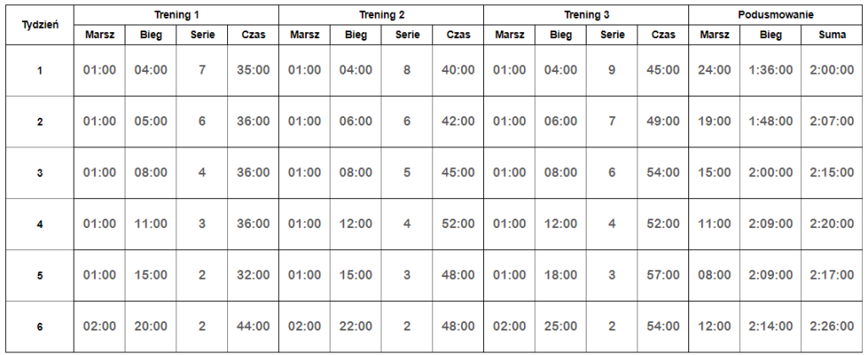This screenshot has height=355, width=868.
Task: Select the "Czas" sub-header under Trening 1
Action: [253, 35]
